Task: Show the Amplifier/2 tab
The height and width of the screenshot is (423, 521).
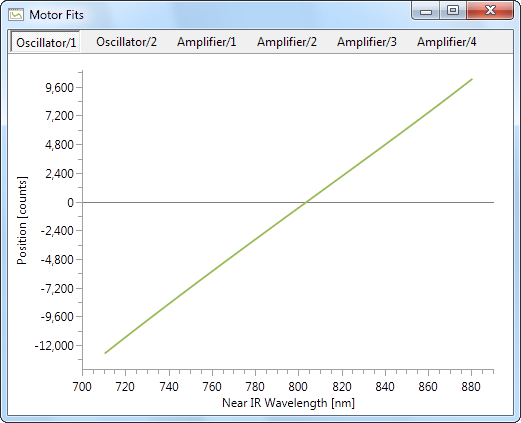Action: coord(287,42)
